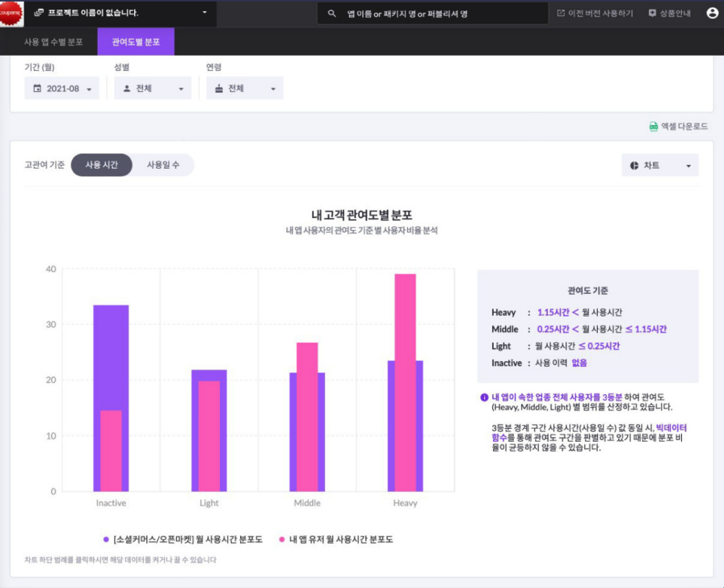Image resolution: width=724 pixels, height=588 pixels.
Task: Click the purple Inactive bar
Action: pos(111,357)
